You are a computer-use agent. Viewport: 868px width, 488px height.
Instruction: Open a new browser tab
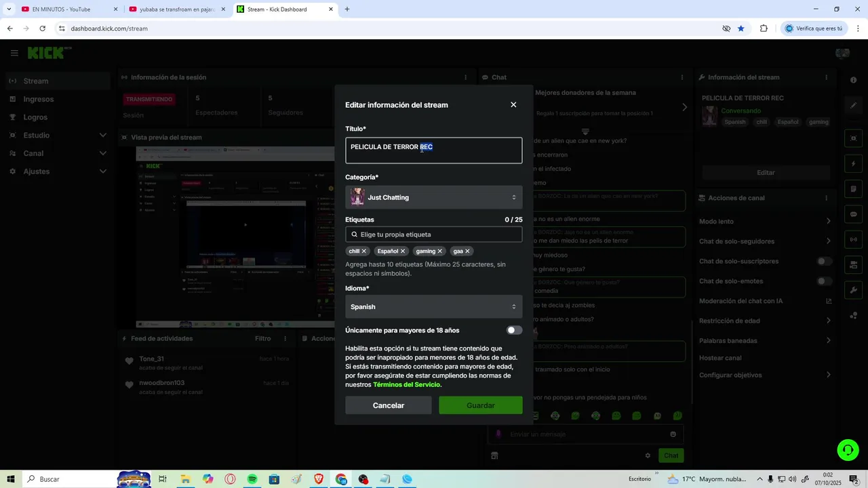(347, 9)
